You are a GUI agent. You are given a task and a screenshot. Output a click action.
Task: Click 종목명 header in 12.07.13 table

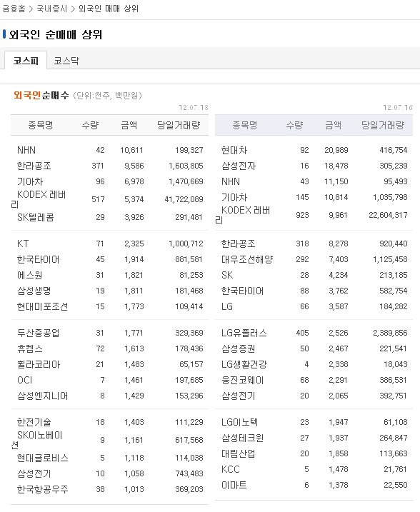pos(41,125)
